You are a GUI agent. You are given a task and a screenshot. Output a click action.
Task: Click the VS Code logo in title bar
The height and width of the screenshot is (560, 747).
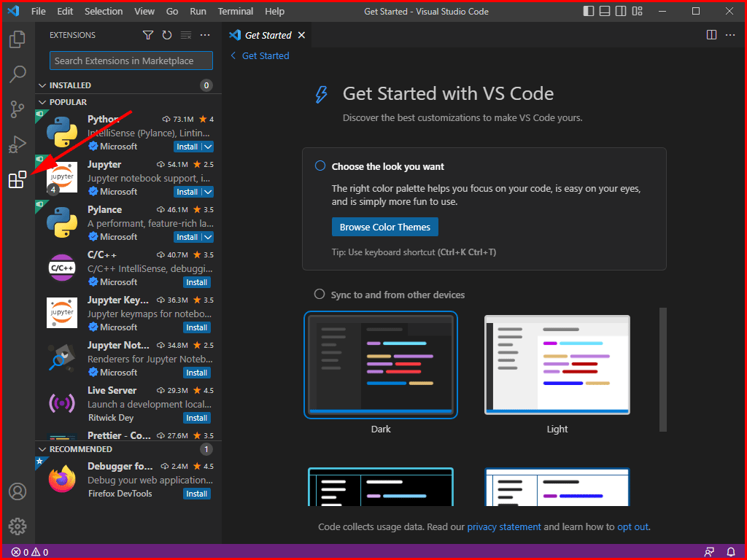pyautogui.click(x=13, y=11)
